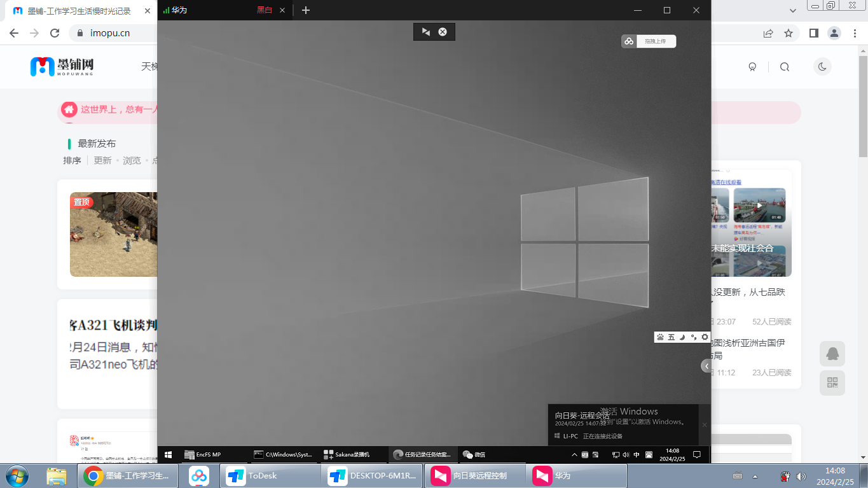Open the site search magnifier
This screenshot has width=868, height=488.
tap(785, 67)
